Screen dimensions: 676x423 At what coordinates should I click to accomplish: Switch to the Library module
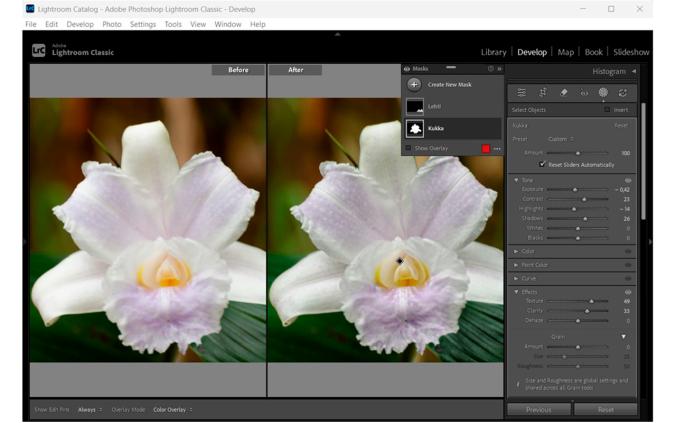click(494, 52)
